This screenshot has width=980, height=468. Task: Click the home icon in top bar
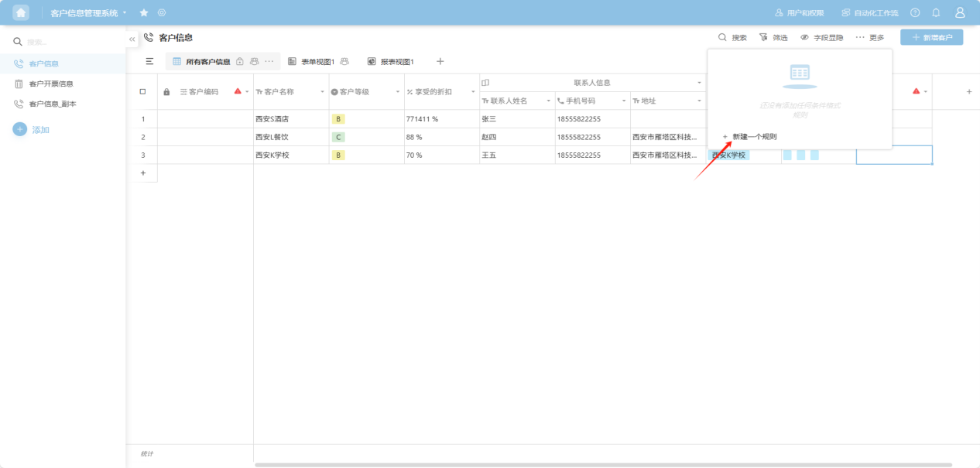[x=21, y=12]
